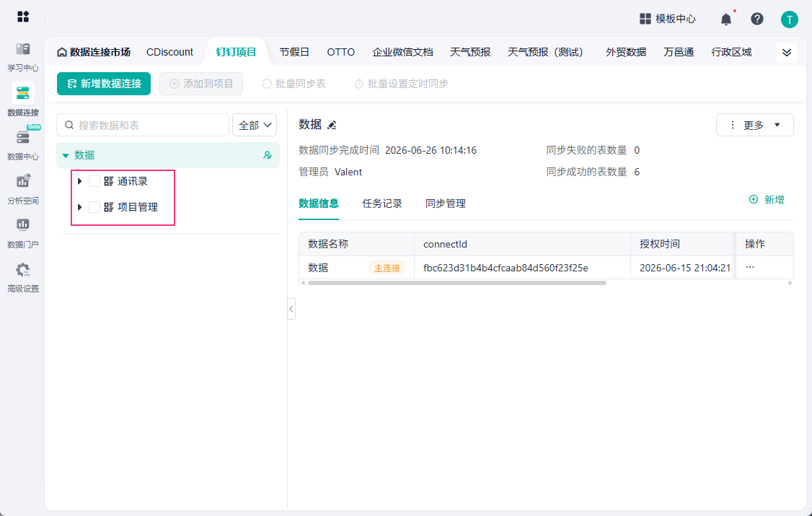Open the 全部 filter dropdown
The image size is (812, 516).
point(255,126)
